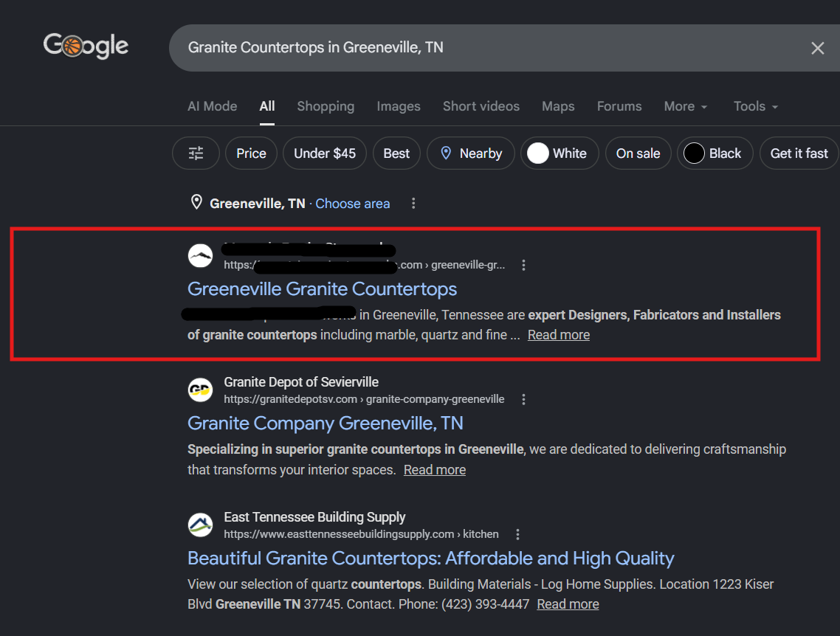840x636 pixels.
Task: Click Choose area link
Action: (x=353, y=204)
